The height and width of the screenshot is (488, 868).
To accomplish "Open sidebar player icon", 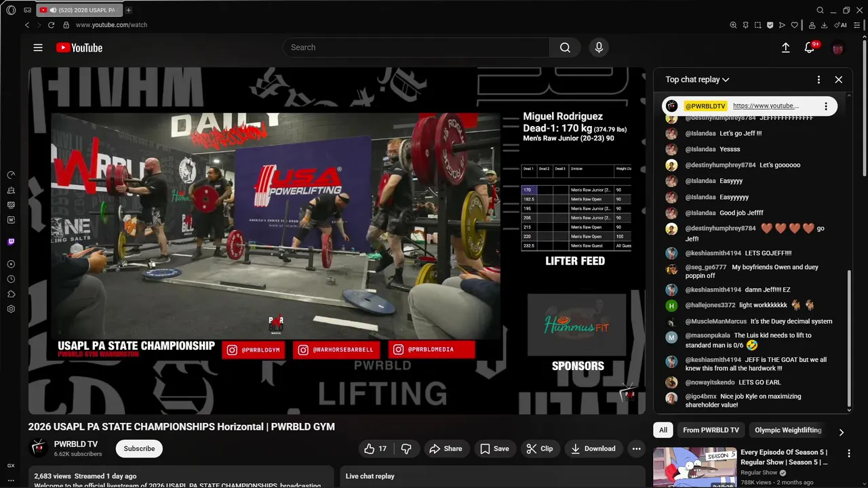I will tap(11, 264).
